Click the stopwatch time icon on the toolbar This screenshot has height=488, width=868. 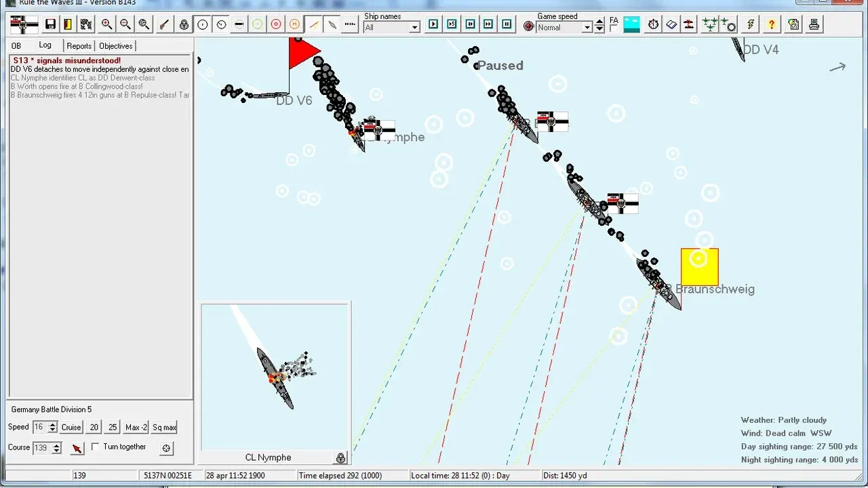pos(653,24)
